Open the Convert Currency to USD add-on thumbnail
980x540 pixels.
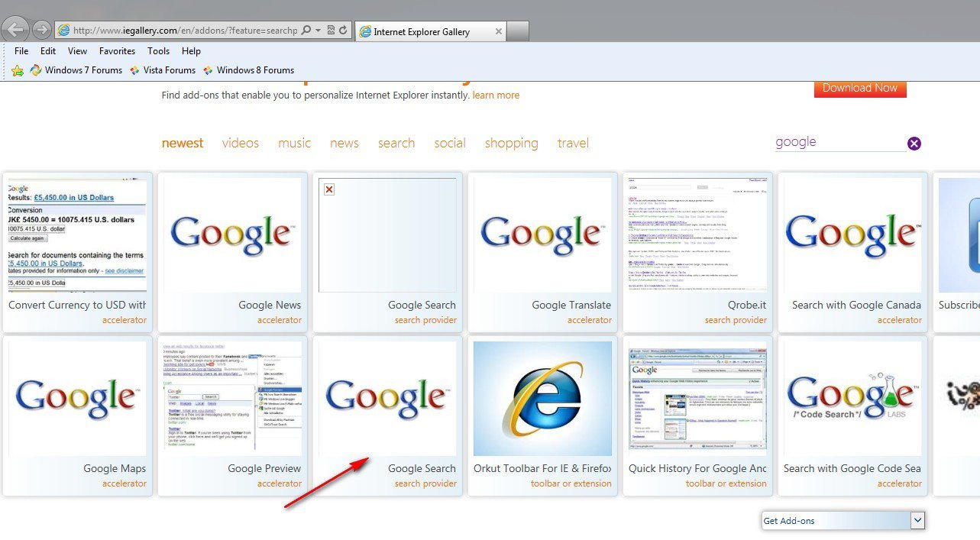77,235
